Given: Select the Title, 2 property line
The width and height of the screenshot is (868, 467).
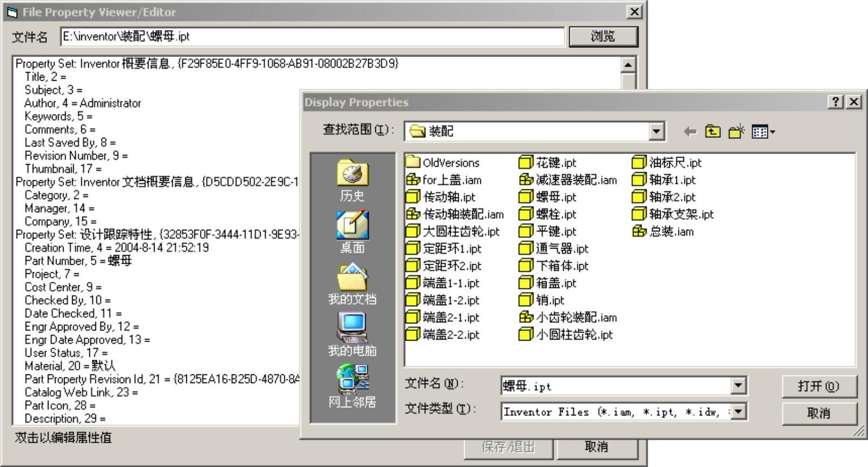Looking at the screenshot, I should tap(45, 76).
